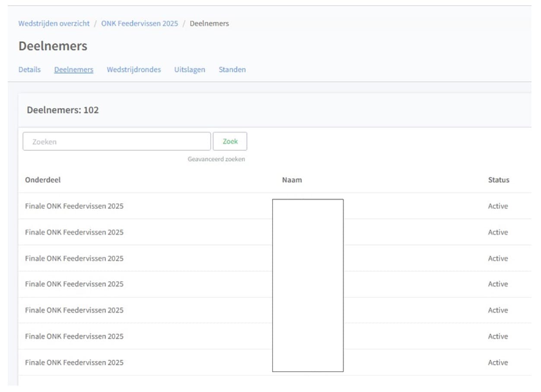Screen dimensions: 541x392
Task: View the Uitslagen tab
Action: click(189, 70)
